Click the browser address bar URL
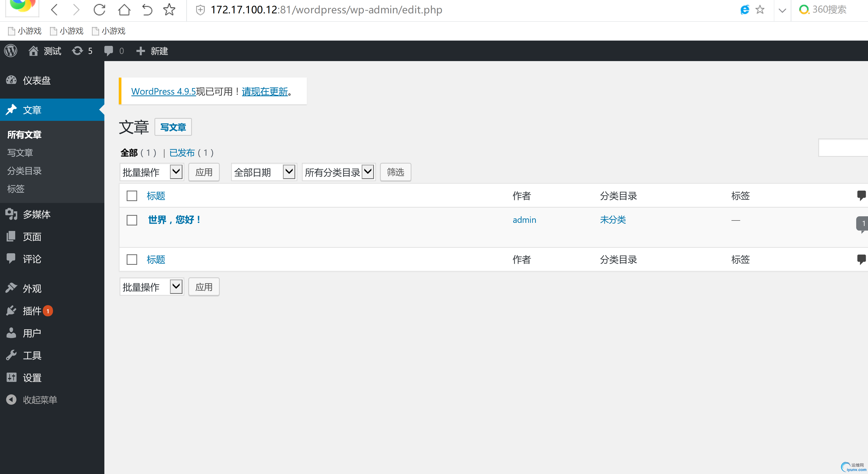 pos(326,10)
